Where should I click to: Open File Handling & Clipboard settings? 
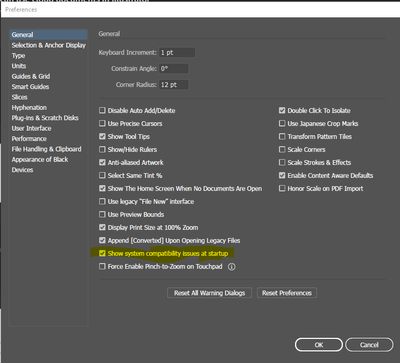(x=46, y=149)
